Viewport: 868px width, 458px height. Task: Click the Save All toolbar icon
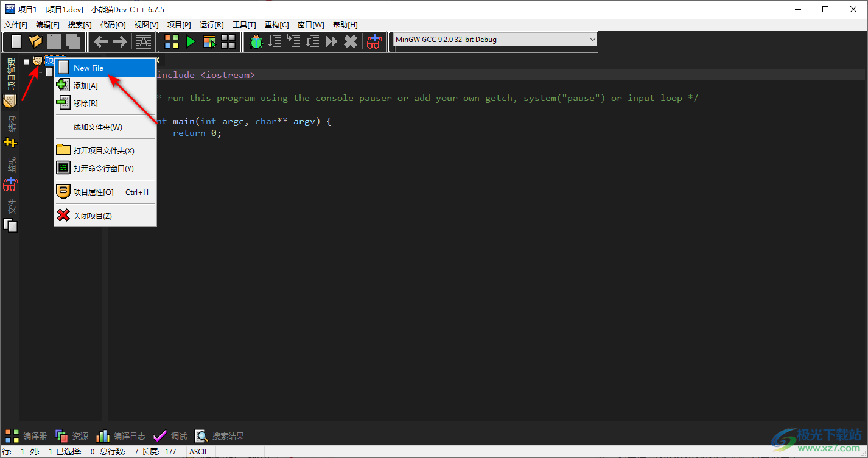(73, 41)
